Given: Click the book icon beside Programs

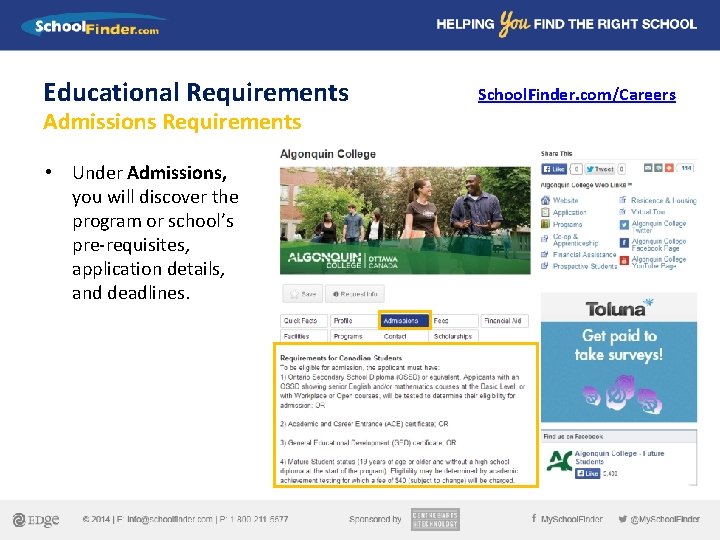Looking at the screenshot, I should (x=545, y=224).
